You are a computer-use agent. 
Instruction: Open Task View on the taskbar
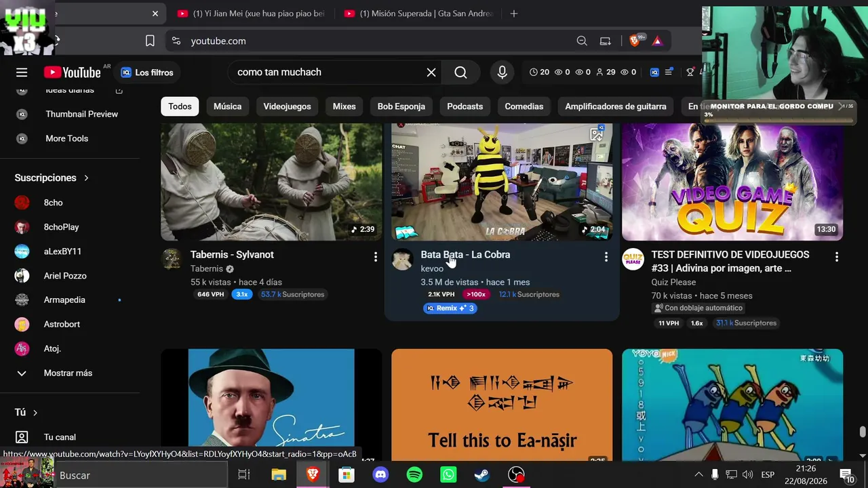(244, 475)
